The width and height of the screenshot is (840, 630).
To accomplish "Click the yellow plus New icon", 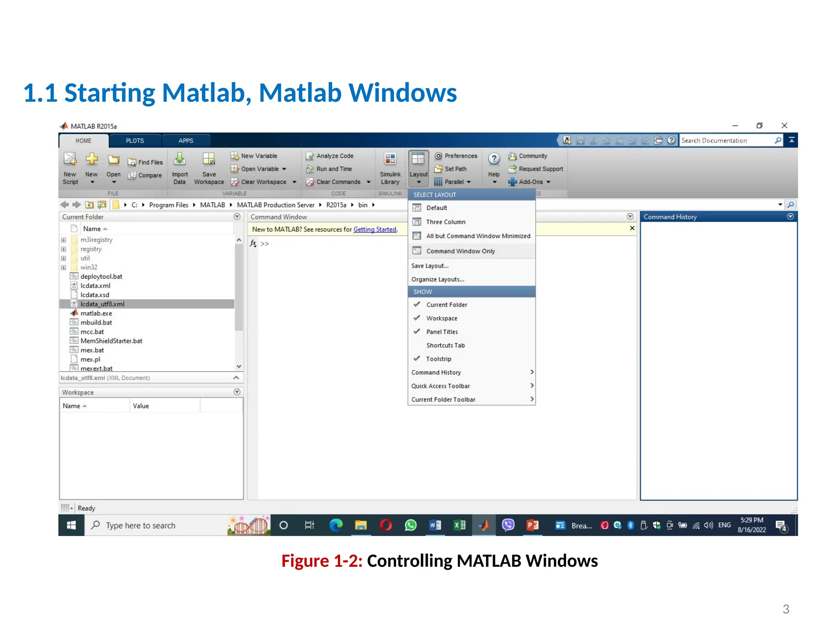I will pos(91,159).
